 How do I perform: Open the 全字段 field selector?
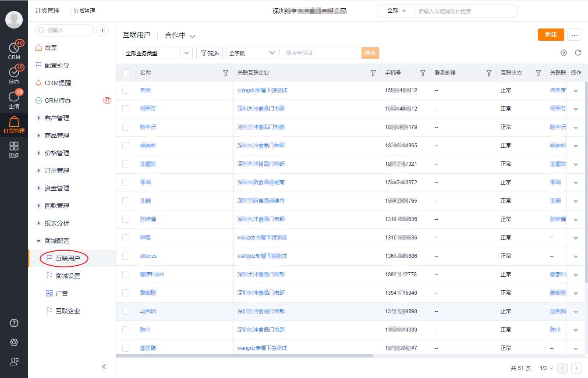tap(252, 53)
